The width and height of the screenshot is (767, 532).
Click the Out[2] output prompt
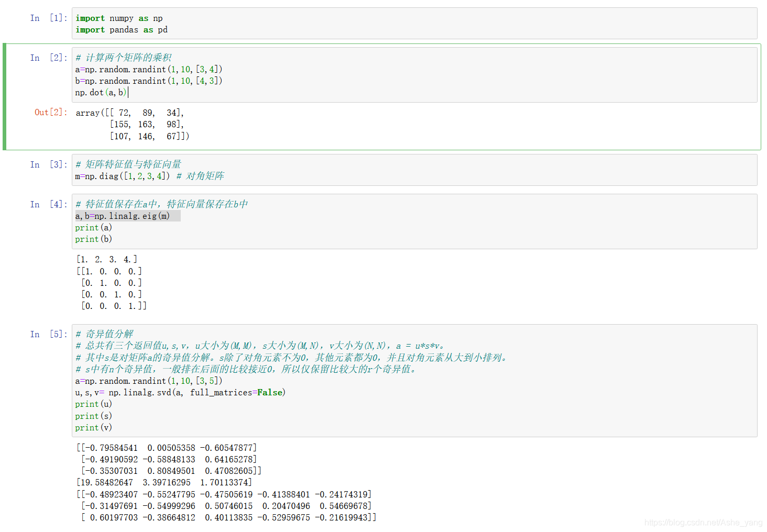[x=51, y=113]
